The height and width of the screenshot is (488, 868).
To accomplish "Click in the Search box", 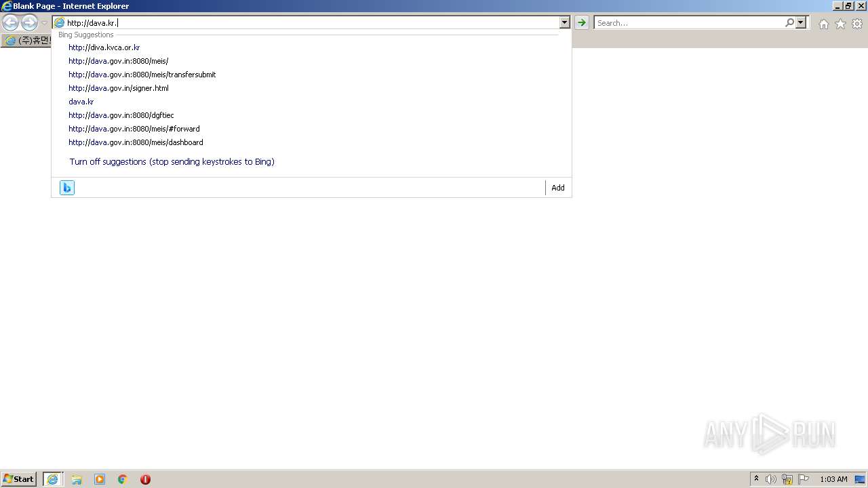I will tap(689, 23).
